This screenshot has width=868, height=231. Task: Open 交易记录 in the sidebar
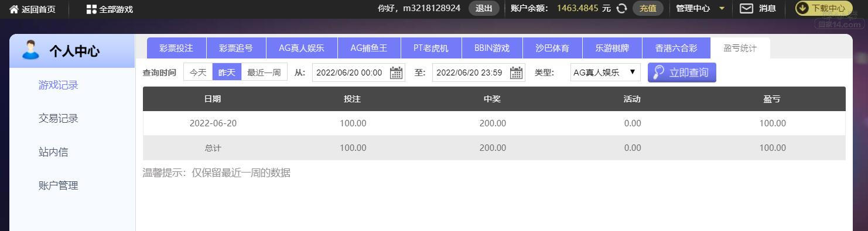[59, 118]
